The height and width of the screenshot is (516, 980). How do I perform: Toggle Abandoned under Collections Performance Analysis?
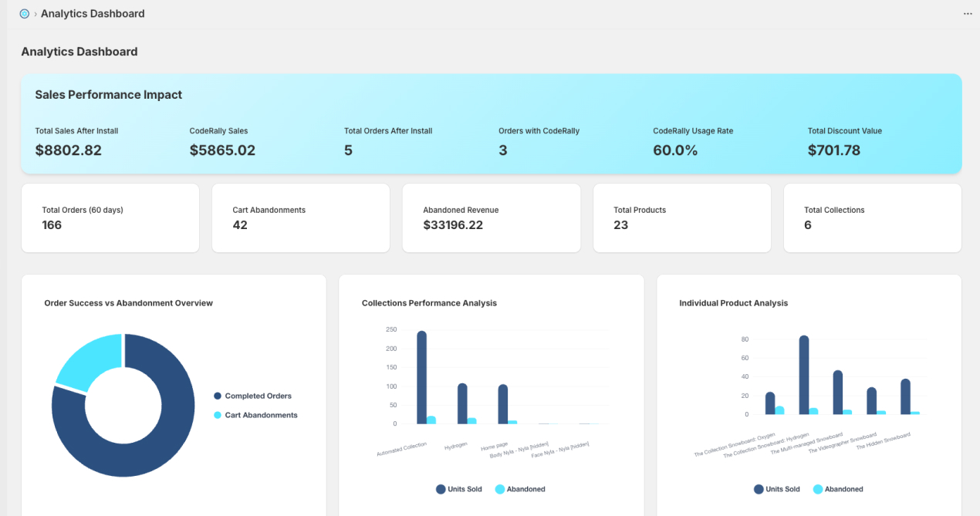[x=520, y=489]
